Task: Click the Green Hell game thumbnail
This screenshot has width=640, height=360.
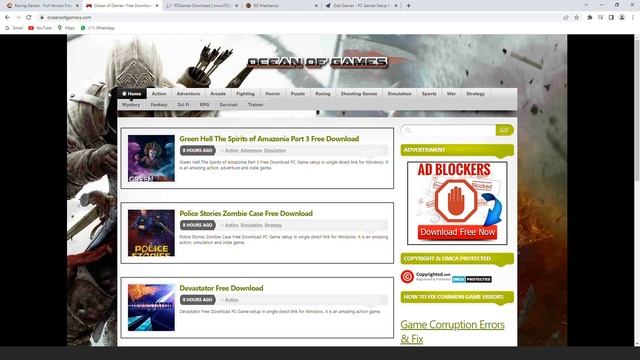Action: point(151,158)
